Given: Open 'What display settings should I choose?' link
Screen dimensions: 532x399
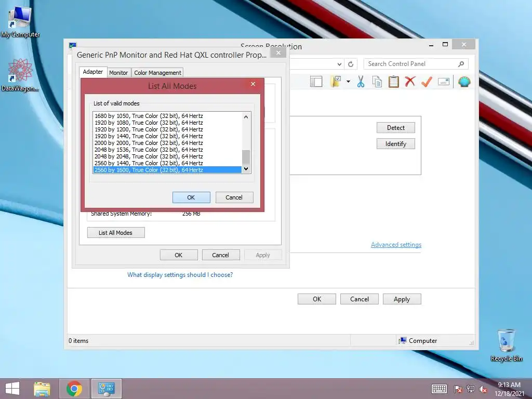Looking at the screenshot, I should [180, 275].
